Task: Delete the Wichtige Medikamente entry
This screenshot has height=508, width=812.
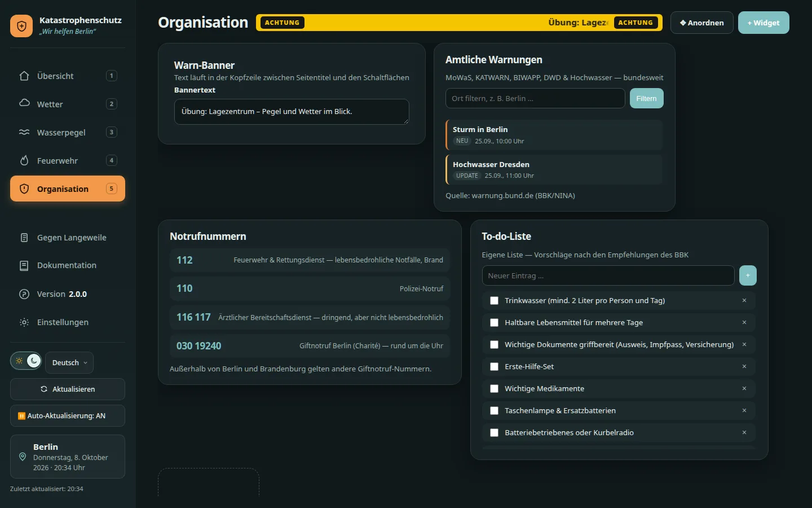Action: (744, 388)
